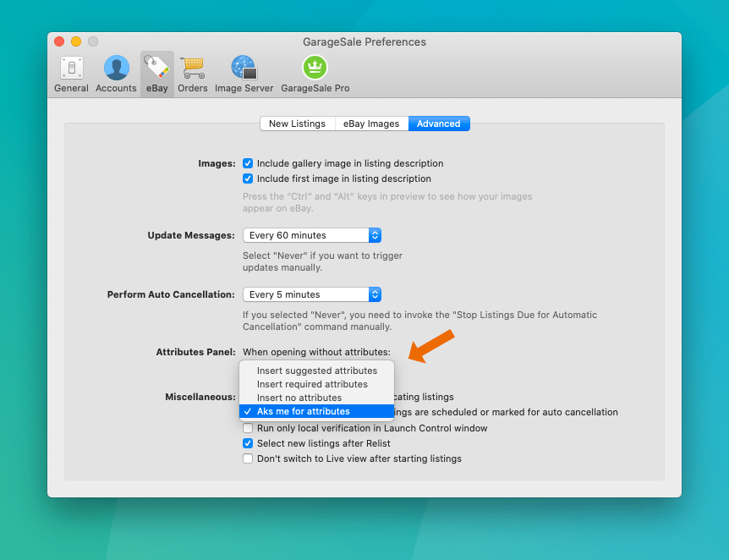Image resolution: width=729 pixels, height=560 pixels.
Task: Uncheck Include first image in listing description
Action: click(248, 178)
